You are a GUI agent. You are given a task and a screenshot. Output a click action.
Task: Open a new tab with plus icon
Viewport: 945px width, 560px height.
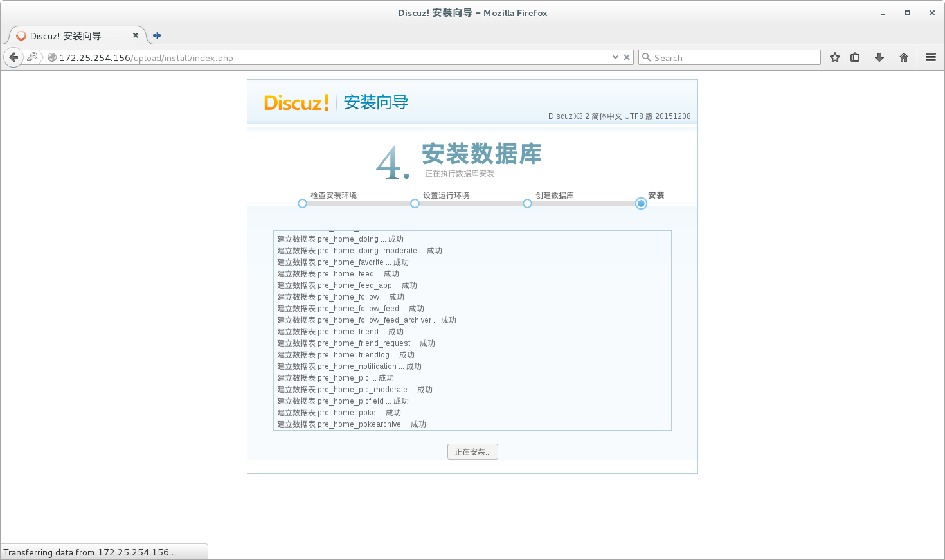pos(157,35)
